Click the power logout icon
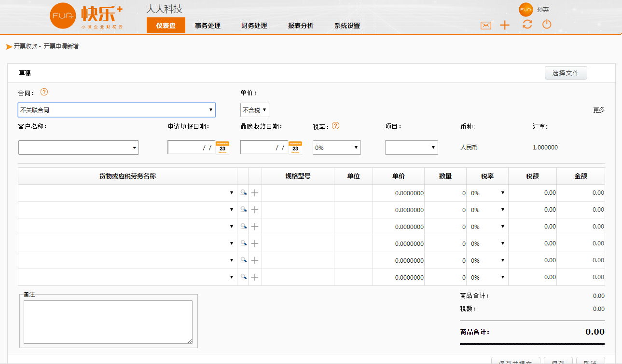622x364 pixels. pos(547,24)
